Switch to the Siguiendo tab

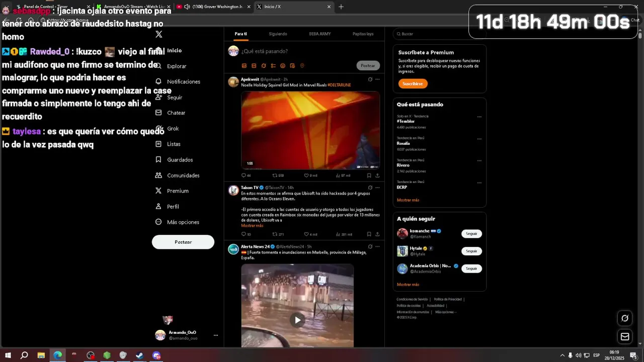278,34
